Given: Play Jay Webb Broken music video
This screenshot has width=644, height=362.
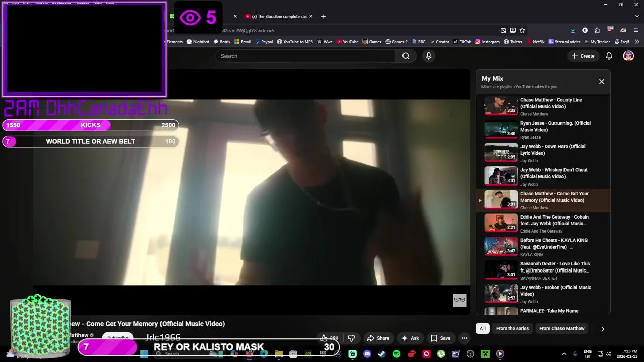Looking at the screenshot, I should click(543, 294).
